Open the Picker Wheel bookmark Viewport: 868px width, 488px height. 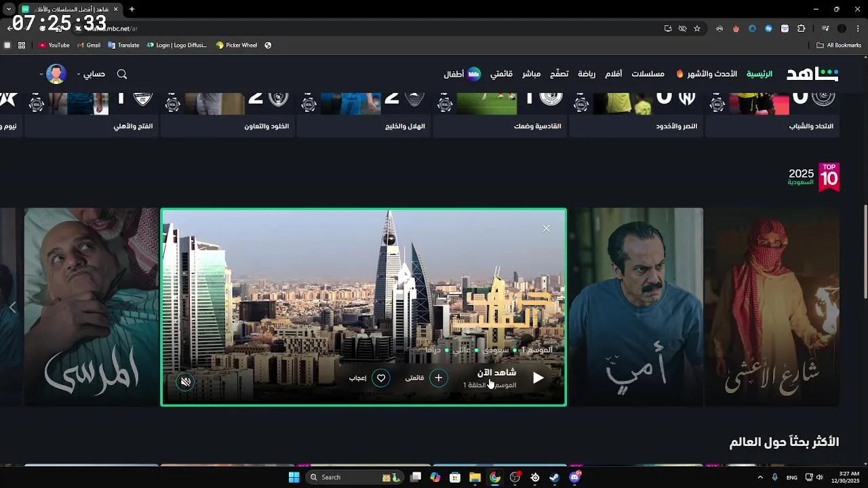[237, 45]
